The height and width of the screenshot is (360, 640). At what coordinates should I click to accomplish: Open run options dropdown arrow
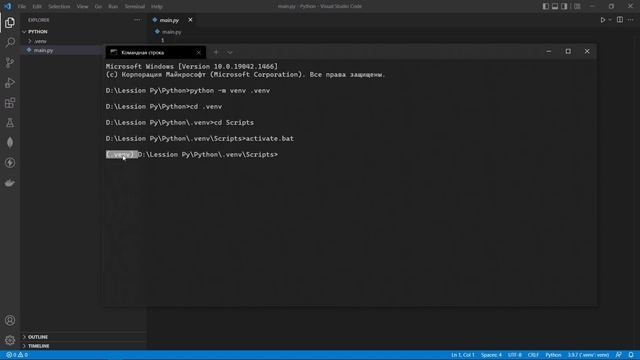click(x=610, y=20)
